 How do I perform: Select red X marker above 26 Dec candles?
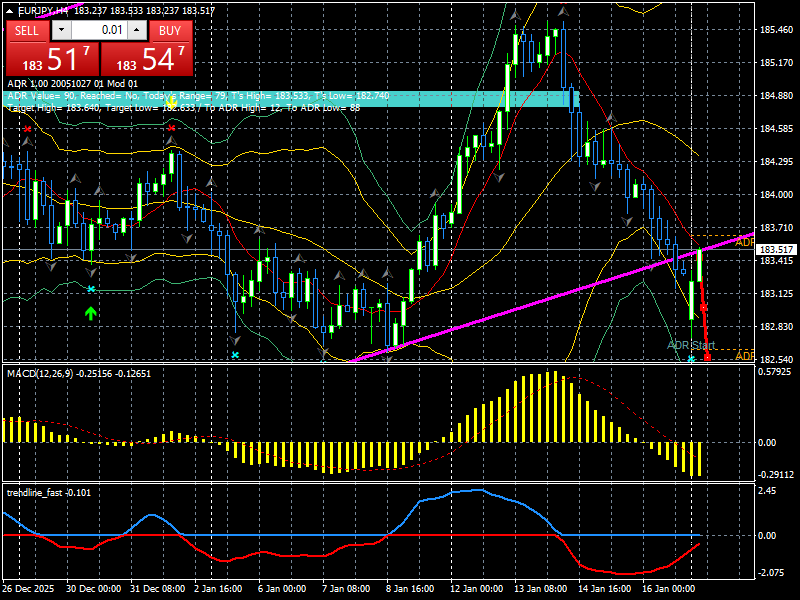[28, 129]
